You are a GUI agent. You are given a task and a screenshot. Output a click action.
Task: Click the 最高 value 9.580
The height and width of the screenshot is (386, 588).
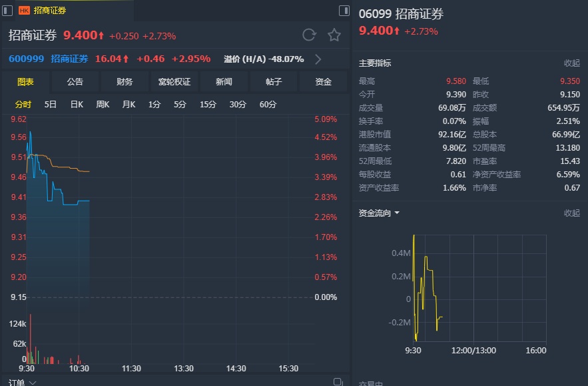click(456, 81)
